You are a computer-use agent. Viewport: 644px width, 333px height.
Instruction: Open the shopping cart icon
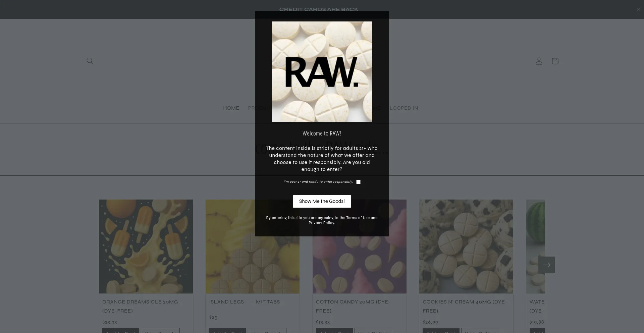tap(555, 61)
